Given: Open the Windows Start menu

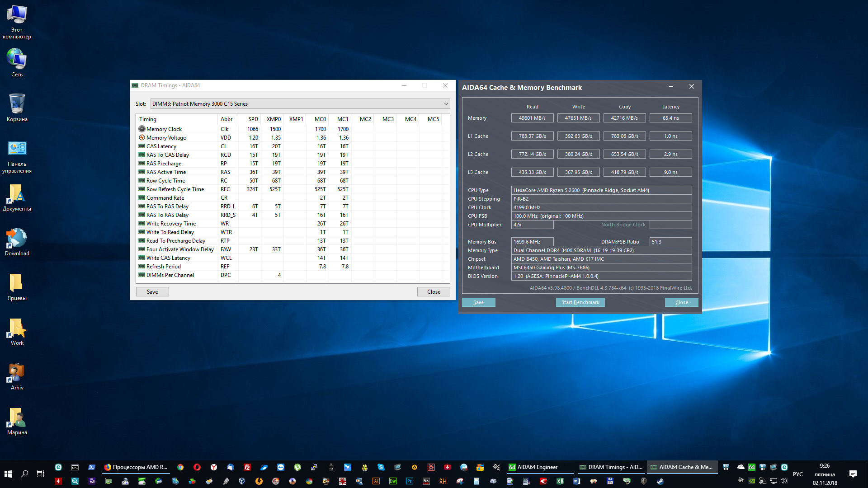Looking at the screenshot, I should click(8, 474).
